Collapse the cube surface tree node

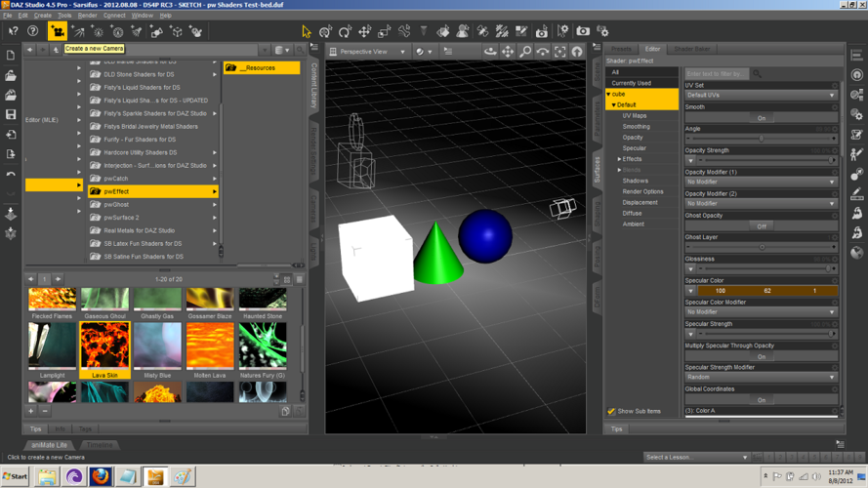pos(608,94)
